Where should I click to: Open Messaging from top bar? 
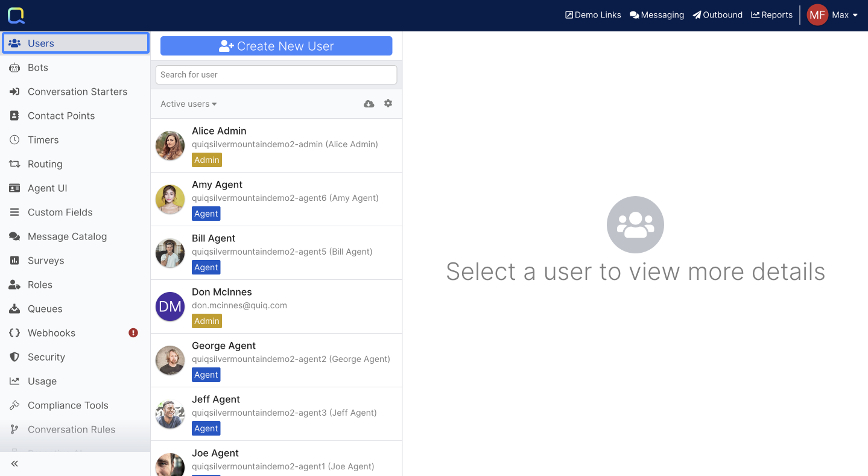pyautogui.click(x=656, y=15)
